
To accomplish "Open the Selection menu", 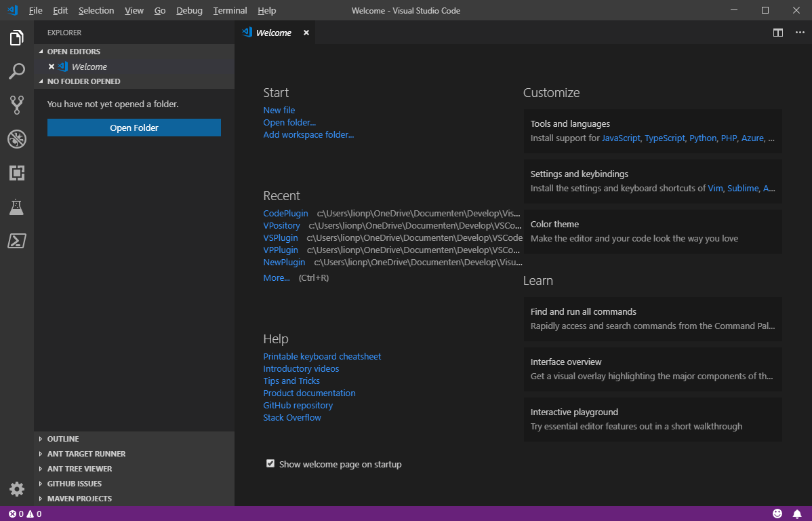I will coord(96,10).
